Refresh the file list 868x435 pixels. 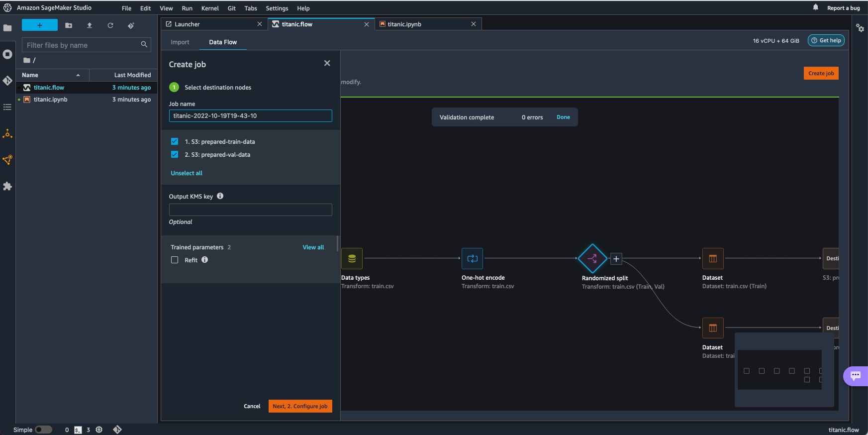[x=110, y=25]
